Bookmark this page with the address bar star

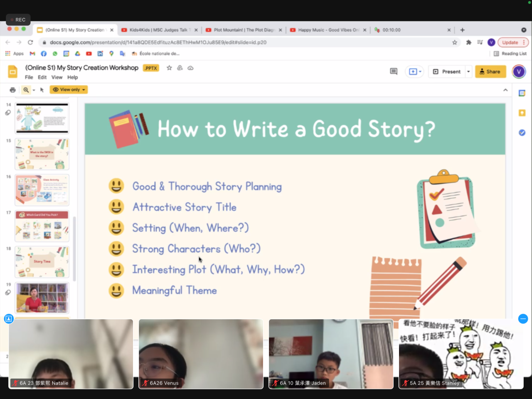[x=455, y=42]
